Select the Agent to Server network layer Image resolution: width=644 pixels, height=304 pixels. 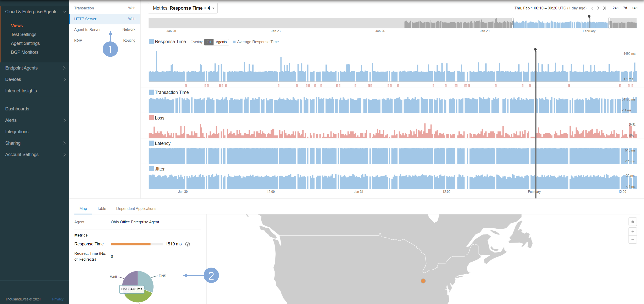click(87, 30)
